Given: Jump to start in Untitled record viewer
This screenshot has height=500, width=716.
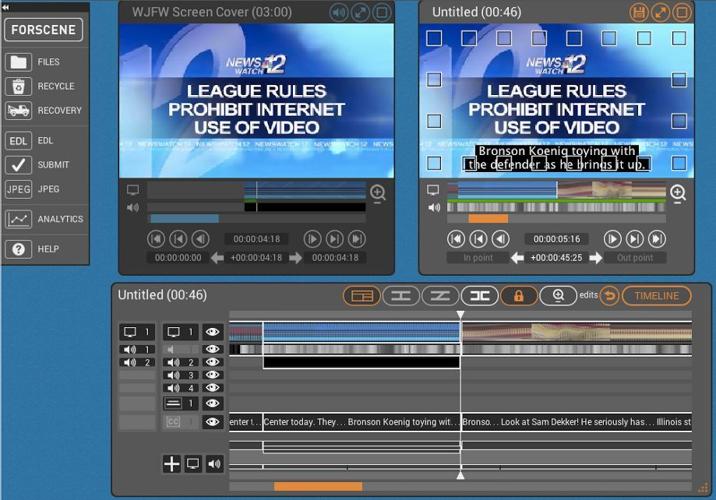Looking at the screenshot, I should (x=456, y=239).
